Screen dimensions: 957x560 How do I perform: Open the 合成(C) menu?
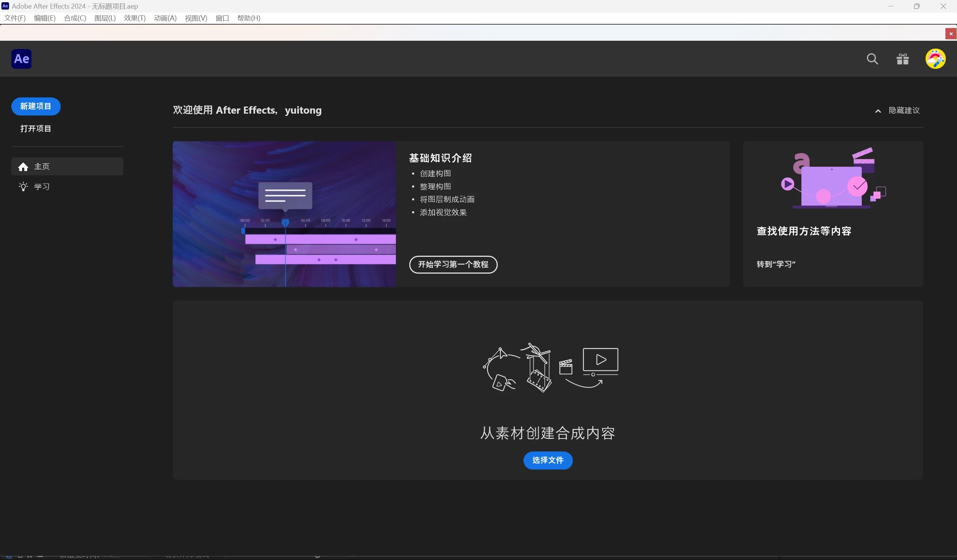pyautogui.click(x=74, y=18)
